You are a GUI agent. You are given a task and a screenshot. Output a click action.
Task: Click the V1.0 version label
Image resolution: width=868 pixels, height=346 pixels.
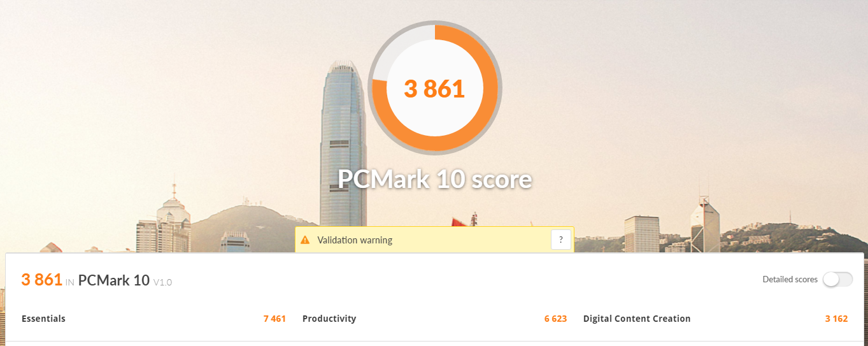[x=162, y=282]
